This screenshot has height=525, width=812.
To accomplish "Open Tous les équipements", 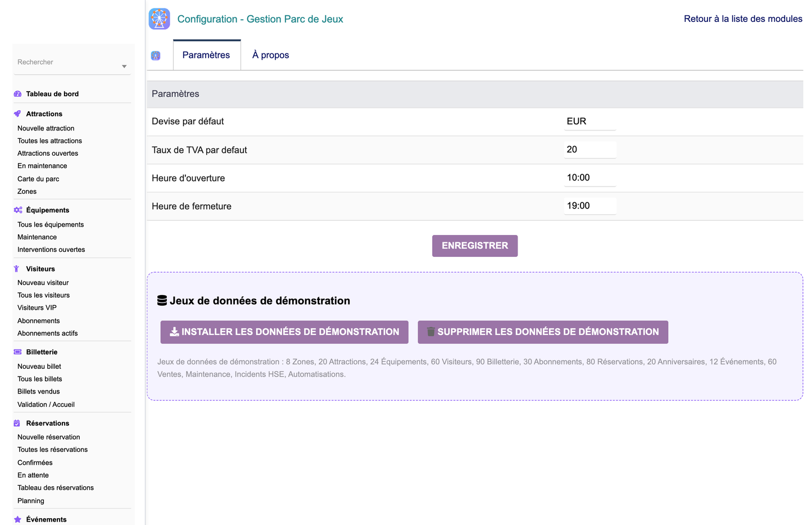I will click(51, 224).
